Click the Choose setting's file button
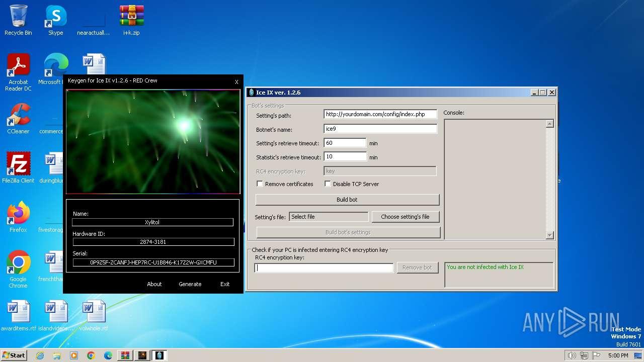 [x=405, y=217]
